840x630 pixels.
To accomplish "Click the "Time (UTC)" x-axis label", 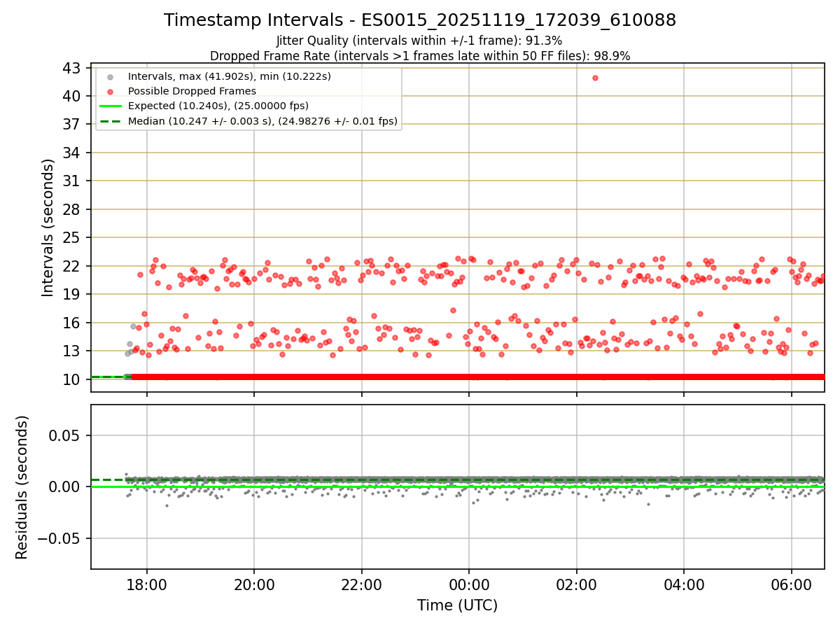I will [458, 605].
